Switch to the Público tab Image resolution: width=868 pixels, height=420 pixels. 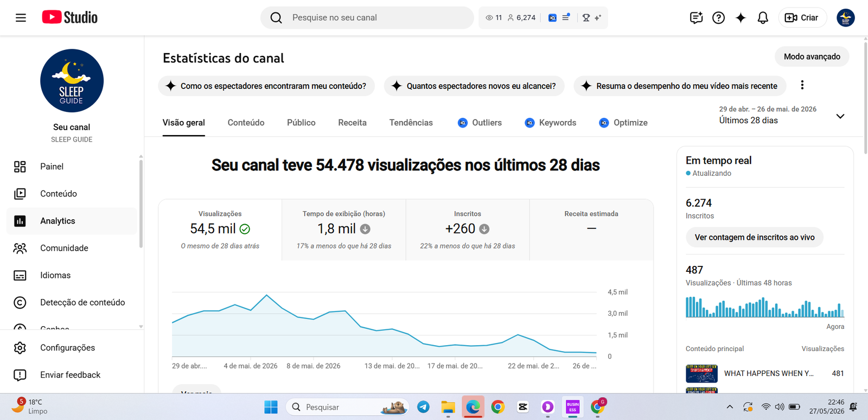pos(301,123)
